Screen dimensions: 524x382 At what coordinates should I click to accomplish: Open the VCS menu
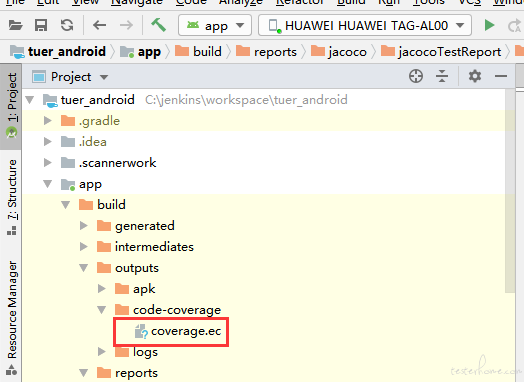tap(470, 2)
